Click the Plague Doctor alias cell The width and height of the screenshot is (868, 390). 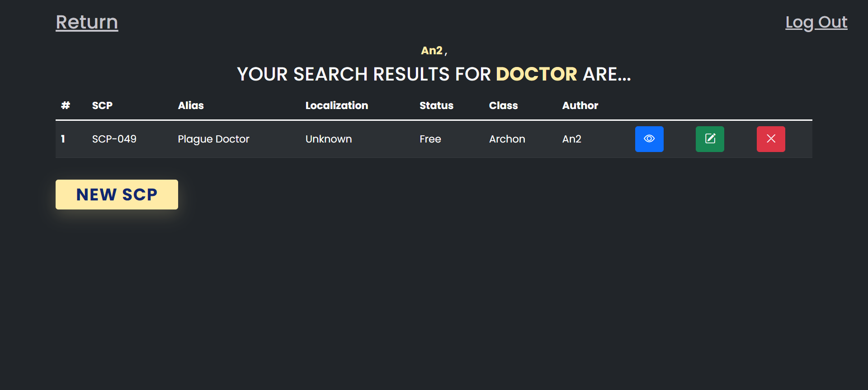(213, 139)
